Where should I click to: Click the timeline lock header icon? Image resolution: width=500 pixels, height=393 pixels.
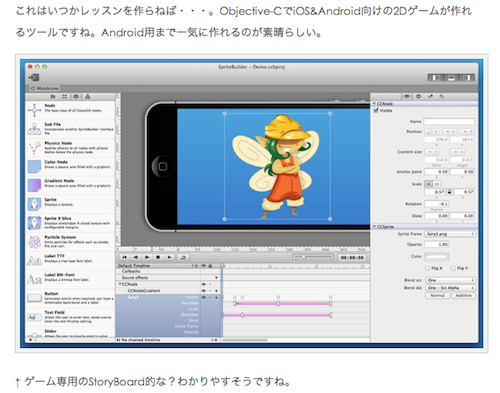click(210, 266)
